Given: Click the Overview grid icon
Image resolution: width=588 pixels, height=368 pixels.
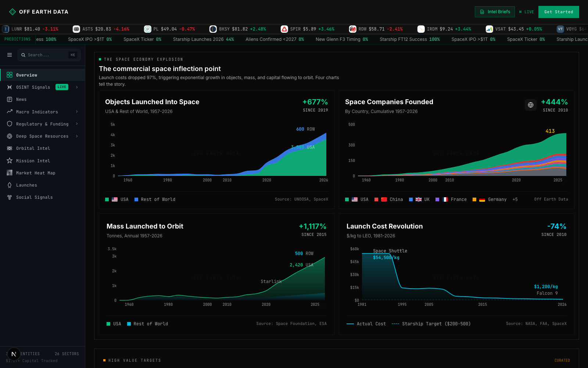Looking at the screenshot, I should (10, 75).
